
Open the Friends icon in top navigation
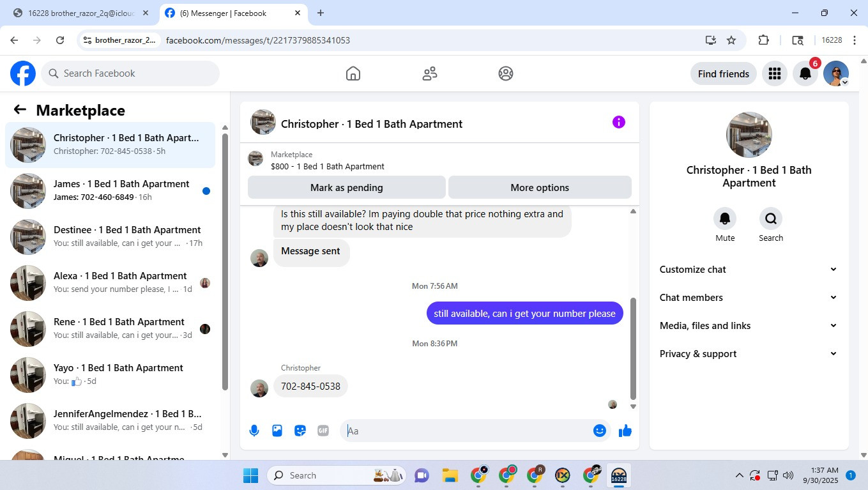click(430, 73)
